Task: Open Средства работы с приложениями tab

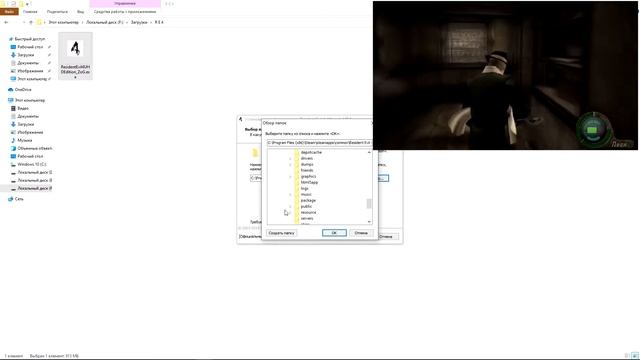Action: coord(125,12)
